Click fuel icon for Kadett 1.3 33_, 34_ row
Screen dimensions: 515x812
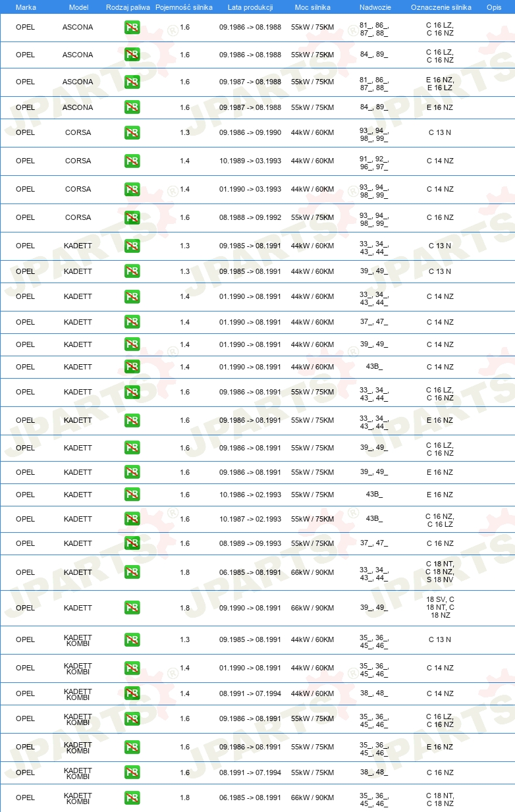coord(132,246)
